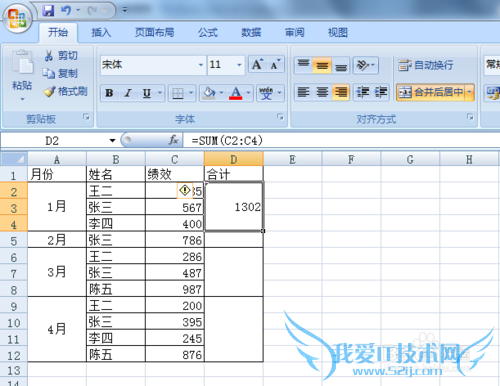The height and width of the screenshot is (386, 500).
Task: Select the merged 3月 cell
Action: [x=57, y=272]
